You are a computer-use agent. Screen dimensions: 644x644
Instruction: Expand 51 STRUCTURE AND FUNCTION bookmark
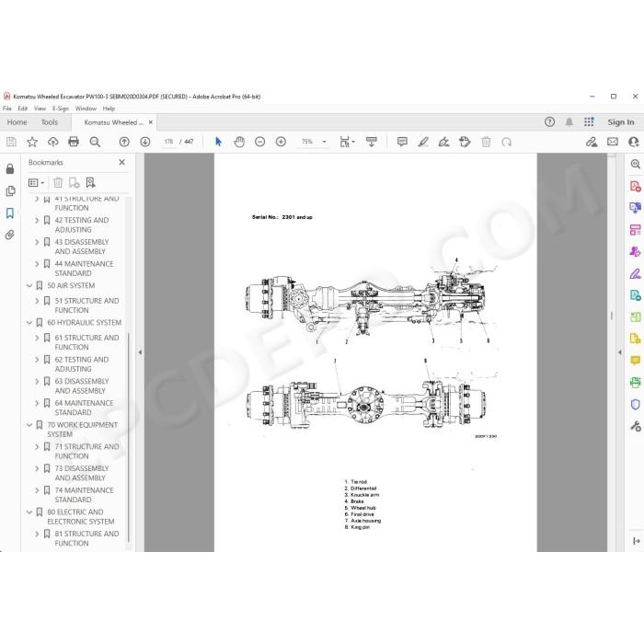tap(37, 301)
